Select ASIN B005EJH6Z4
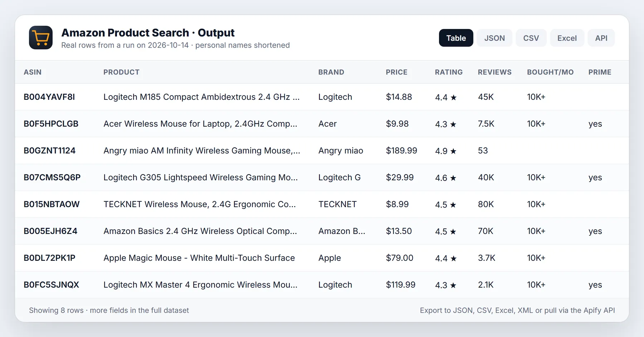Screen dimensions: 644x337 click(50, 231)
